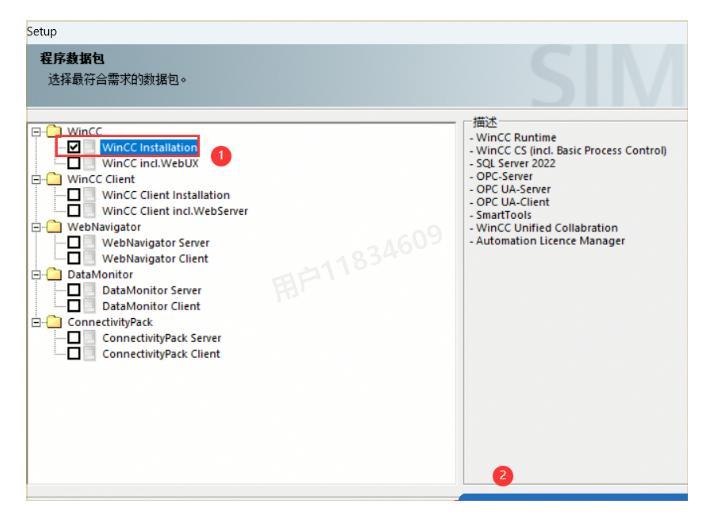Collapse the ConnectivityPack tree node
Image resolution: width=715 pixels, height=521 pixels.
35,322
